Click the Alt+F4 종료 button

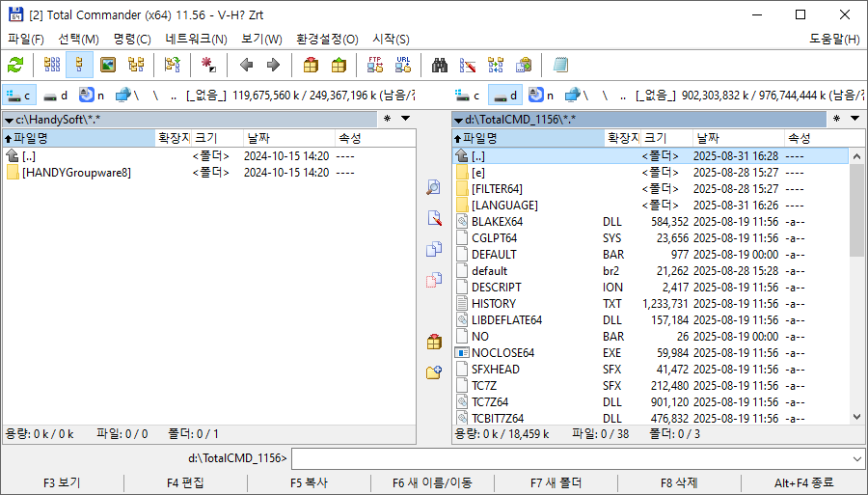pyautogui.click(x=803, y=482)
